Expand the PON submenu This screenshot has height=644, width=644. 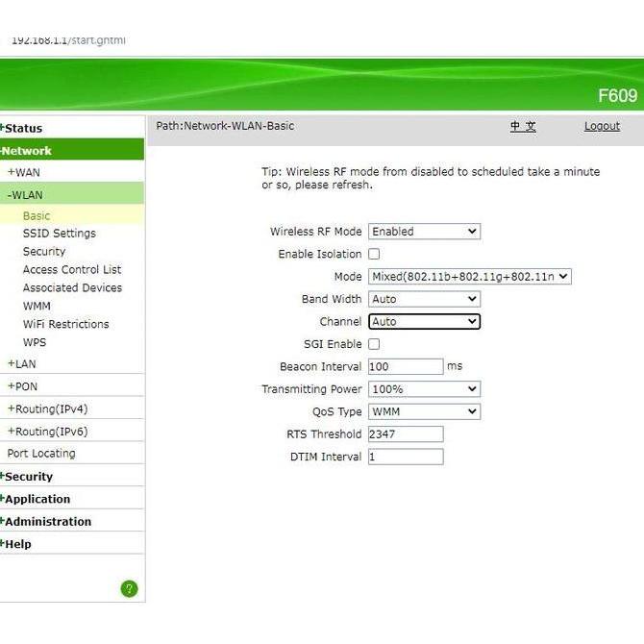[23, 386]
